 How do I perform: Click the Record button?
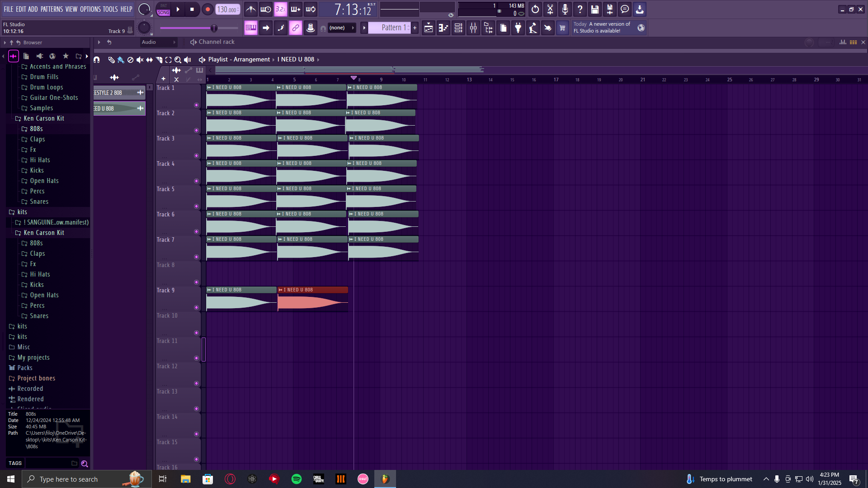click(x=208, y=9)
